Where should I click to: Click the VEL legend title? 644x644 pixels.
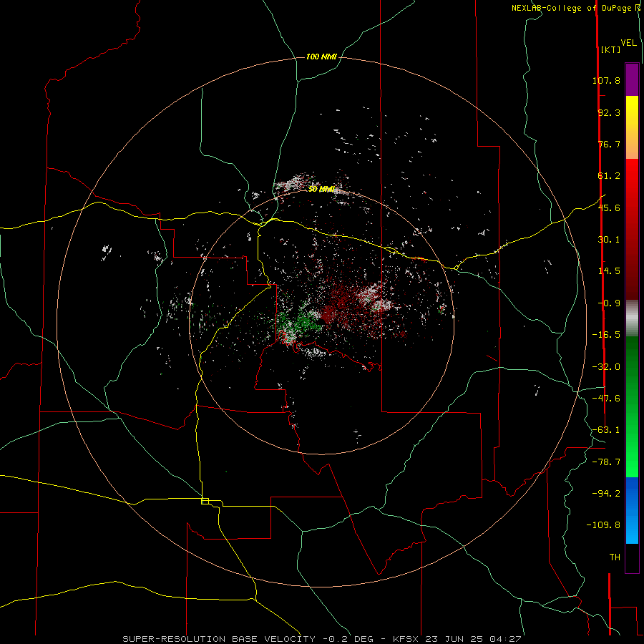pos(629,43)
